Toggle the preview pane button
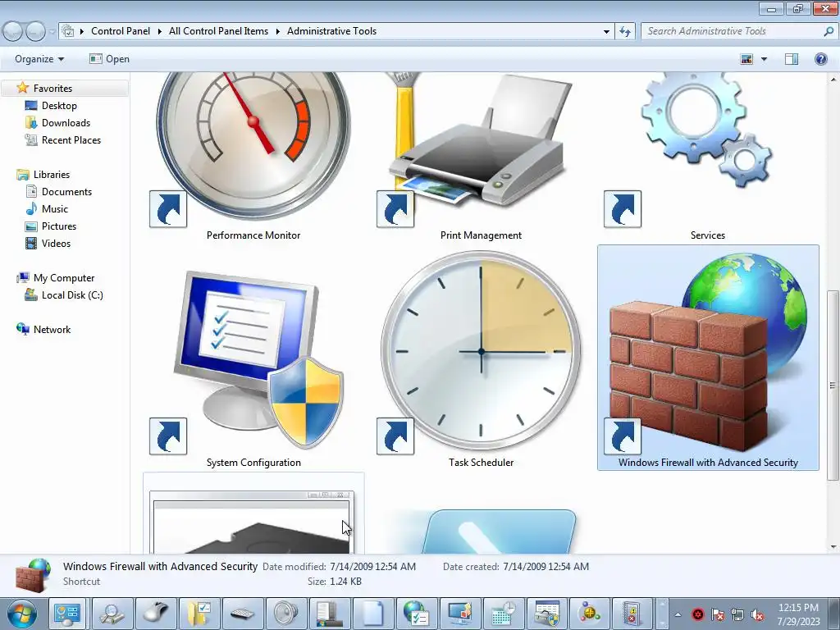Screen dimensions: 840x630 pos(792,59)
